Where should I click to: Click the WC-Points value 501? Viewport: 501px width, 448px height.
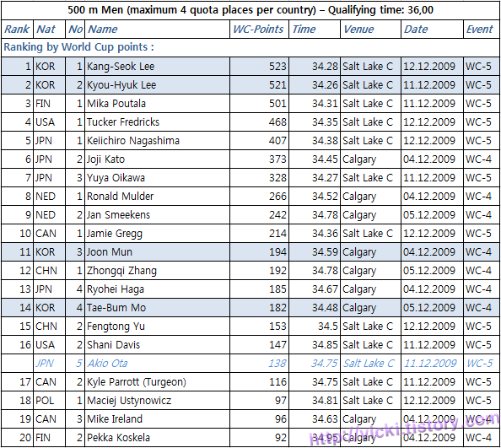(277, 104)
